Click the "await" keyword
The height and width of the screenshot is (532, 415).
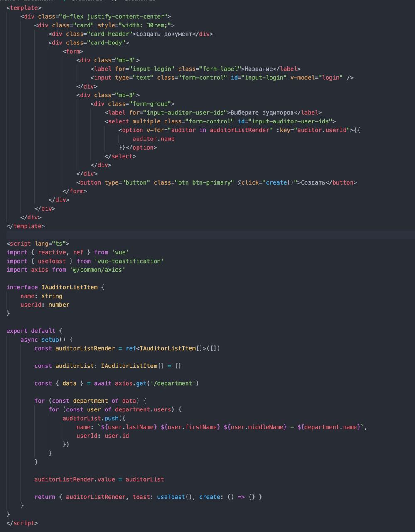pyautogui.click(x=103, y=383)
